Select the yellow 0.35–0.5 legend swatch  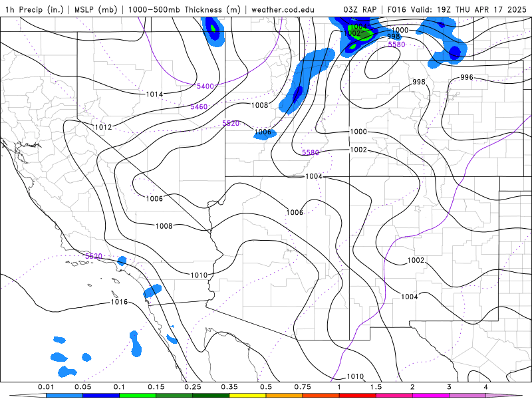[247, 396]
